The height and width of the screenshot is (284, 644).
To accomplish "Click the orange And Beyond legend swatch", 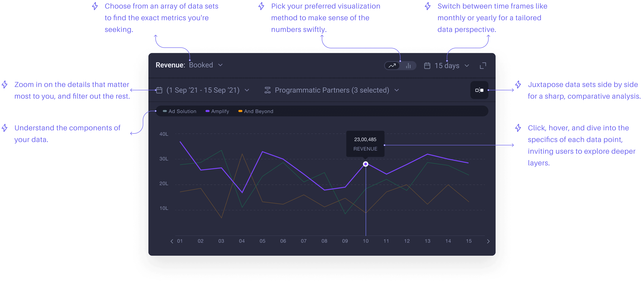I will point(240,111).
